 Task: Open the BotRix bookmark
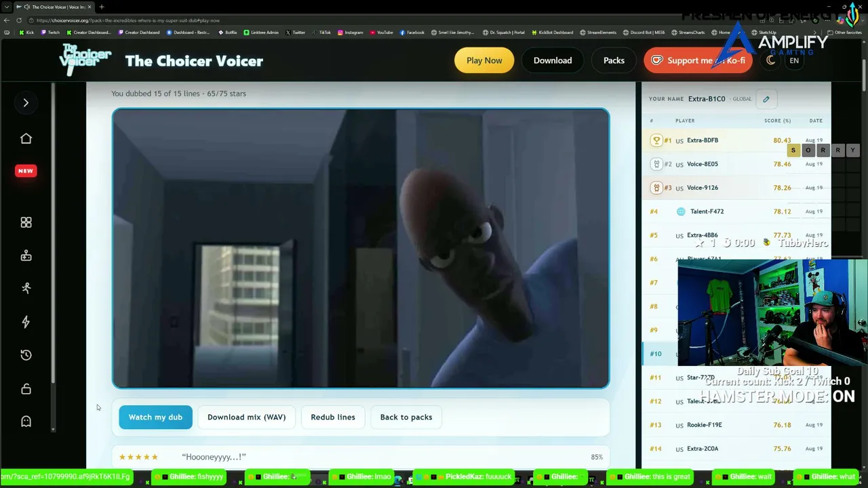coord(228,33)
